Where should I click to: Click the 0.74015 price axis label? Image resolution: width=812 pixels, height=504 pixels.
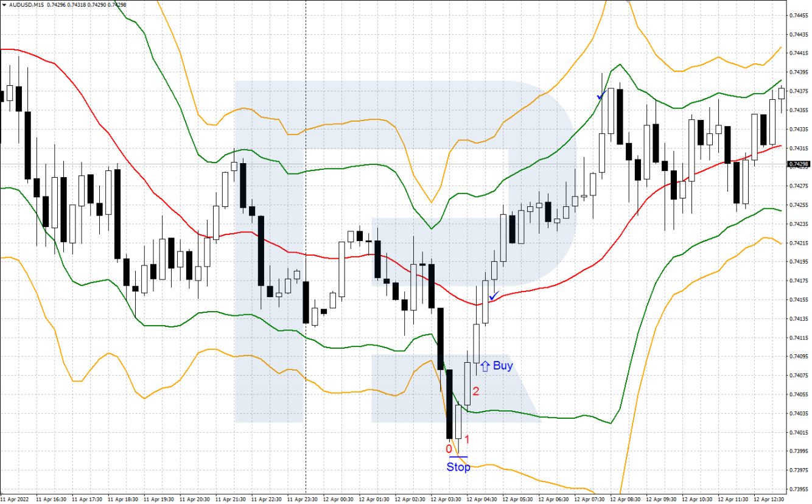coord(798,432)
